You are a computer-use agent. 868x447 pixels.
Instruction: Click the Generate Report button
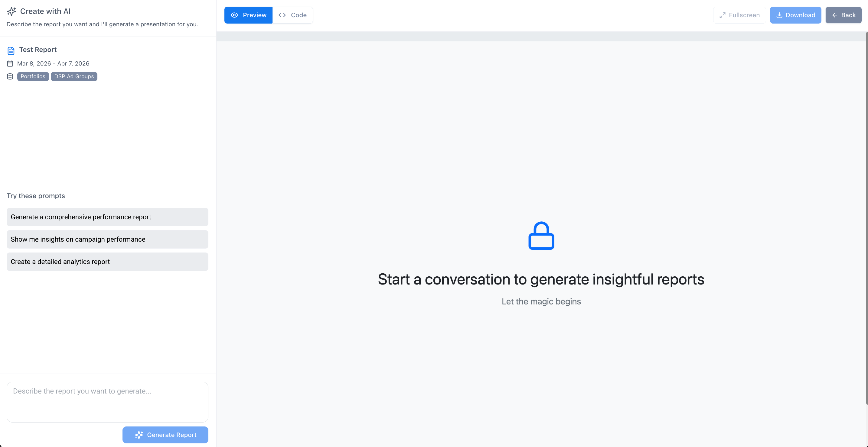(165, 435)
